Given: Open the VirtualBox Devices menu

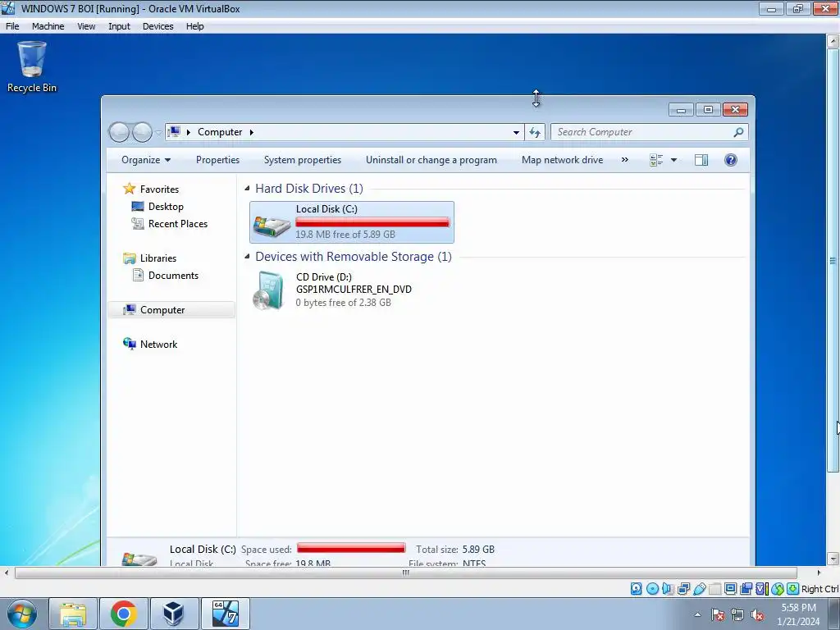Looking at the screenshot, I should click(157, 26).
